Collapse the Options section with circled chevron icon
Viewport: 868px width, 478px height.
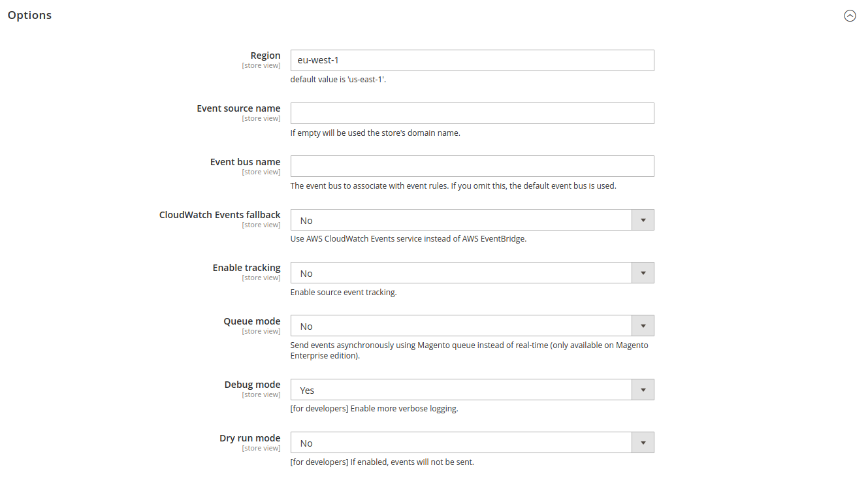(x=850, y=16)
